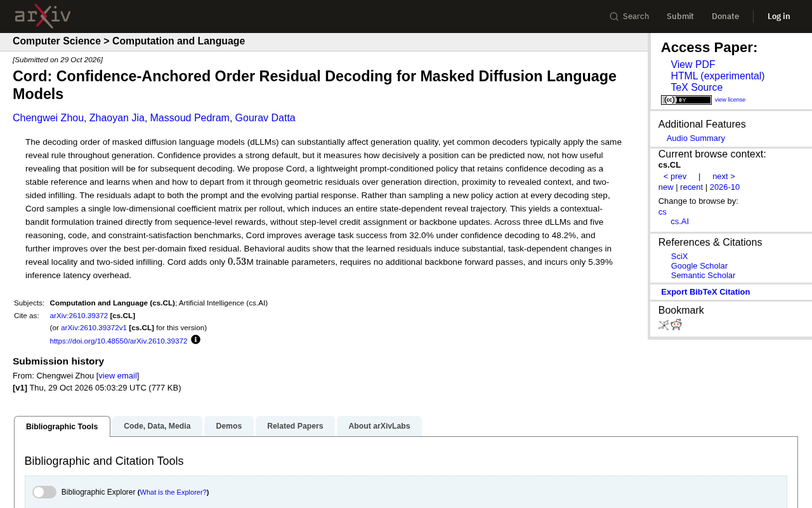Browse by cs.AI category
The height and width of the screenshot is (508, 812).
[x=679, y=222]
